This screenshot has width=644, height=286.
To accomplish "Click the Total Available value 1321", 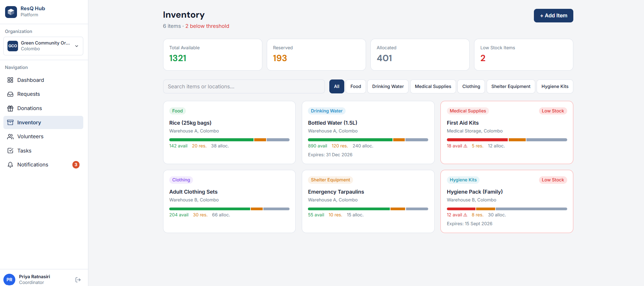I will [x=178, y=58].
